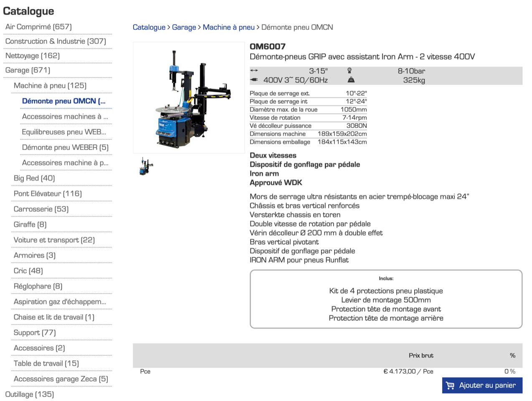This screenshot has height=401, width=532.
Task: Open Machine à pneu breadcrumb link
Action: tap(229, 27)
